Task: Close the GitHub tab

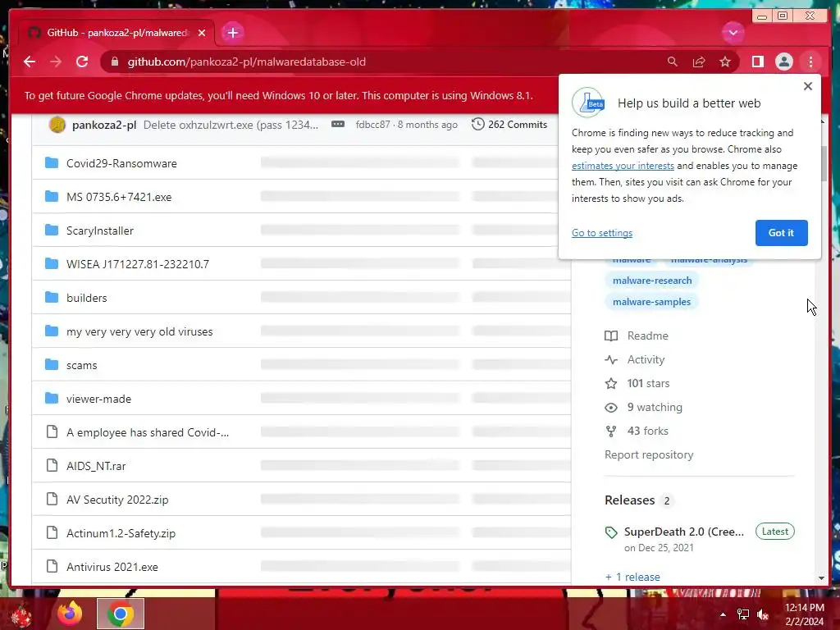Action: (x=202, y=33)
